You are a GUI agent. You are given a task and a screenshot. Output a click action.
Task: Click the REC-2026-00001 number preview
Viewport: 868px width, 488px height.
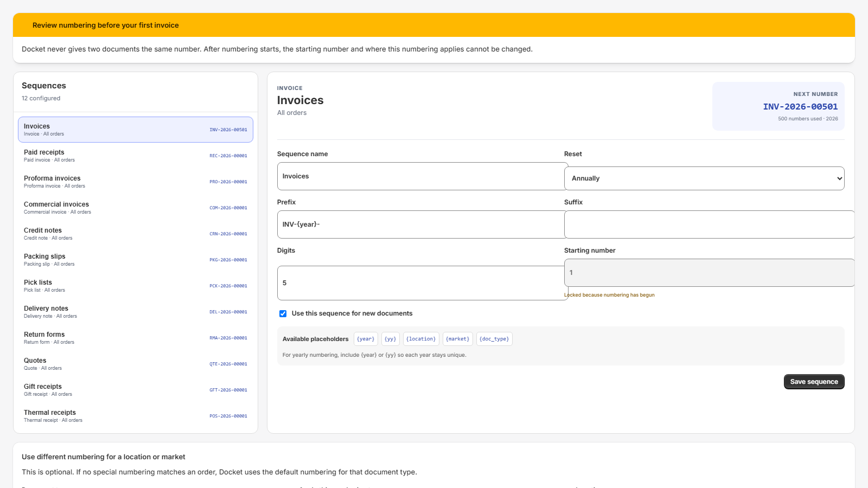point(228,156)
